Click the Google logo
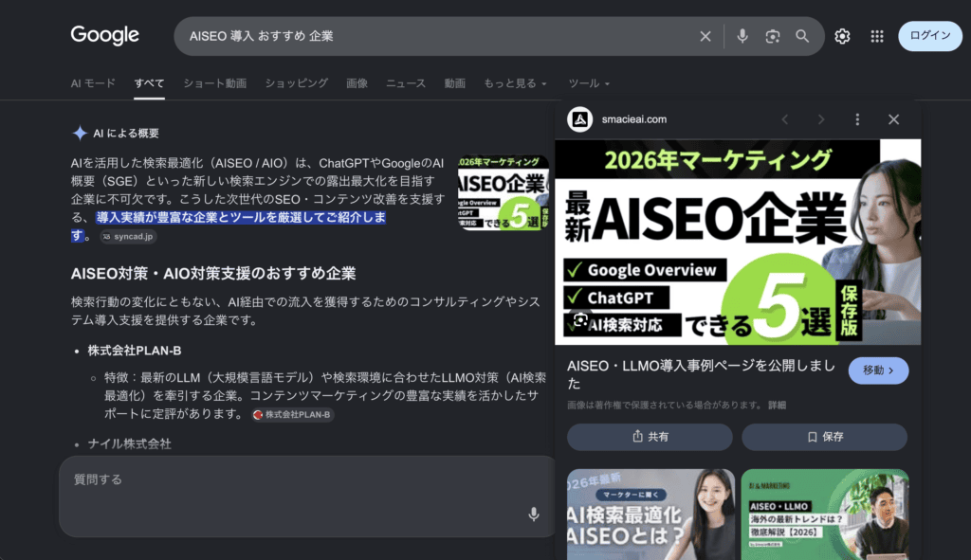The width and height of the screenshot is (971, 560). 104,35
